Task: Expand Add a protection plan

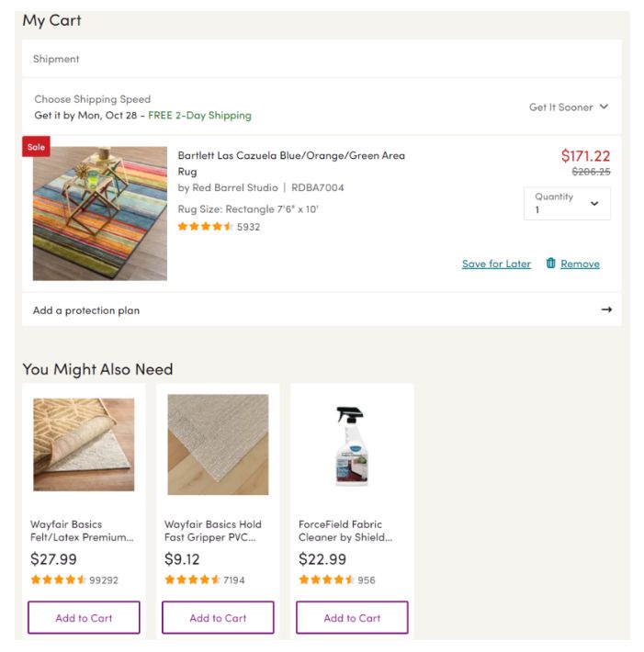Action: [322, 309]
